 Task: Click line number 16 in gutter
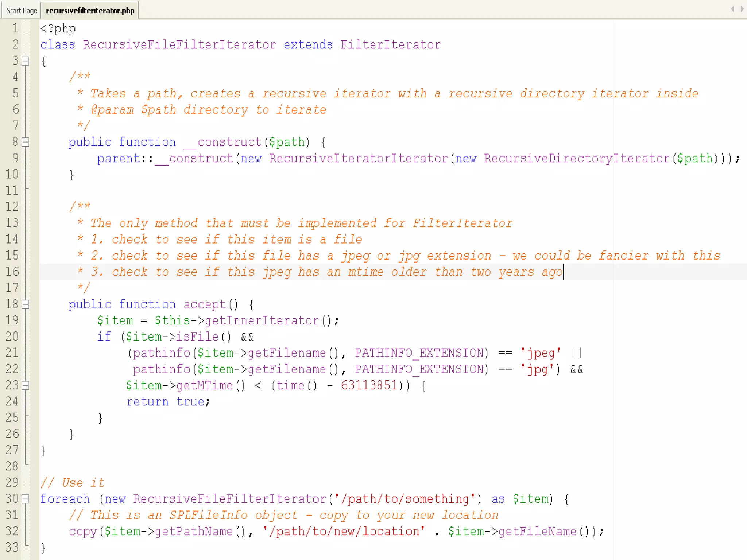[x=12, y=272]
